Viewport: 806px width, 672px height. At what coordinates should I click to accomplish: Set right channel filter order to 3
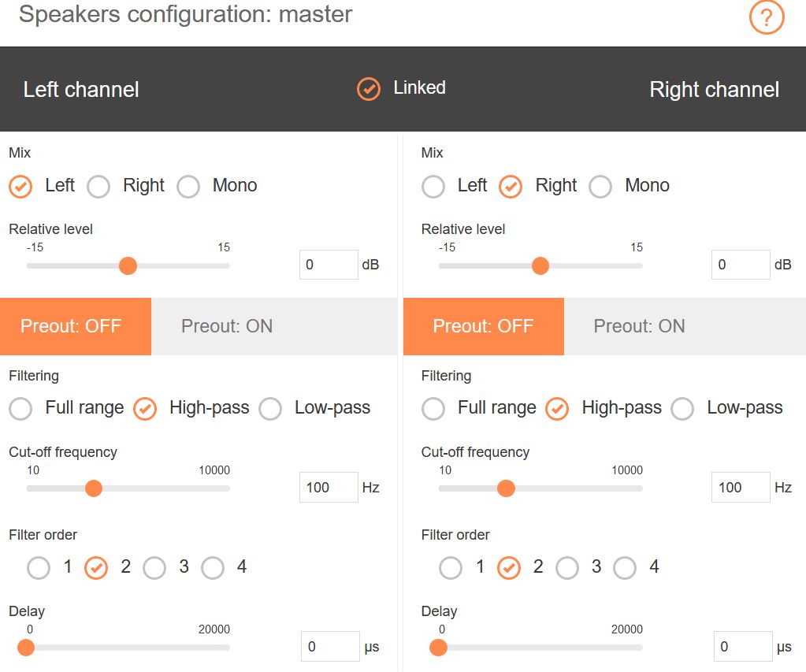567,568
